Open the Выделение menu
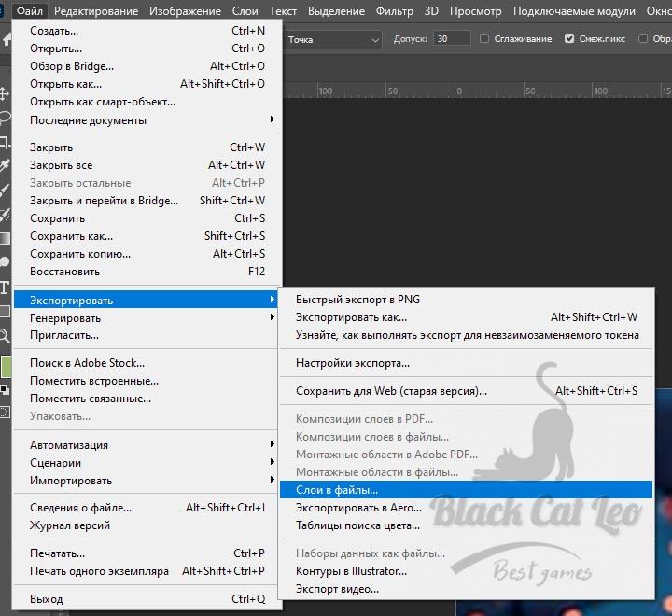This screenshot has width=672, height=616. click(x=336, y=10)
